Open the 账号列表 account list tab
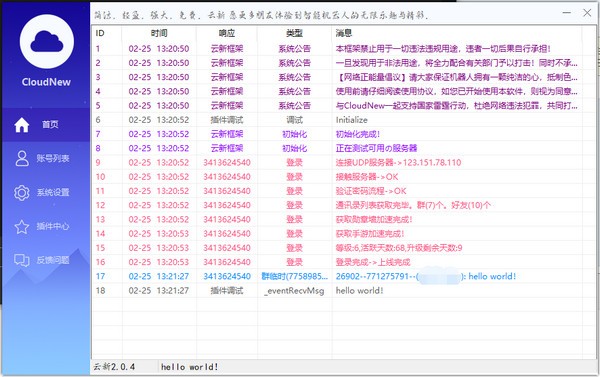This screenshot has height=377, width=600. (46, 158)
